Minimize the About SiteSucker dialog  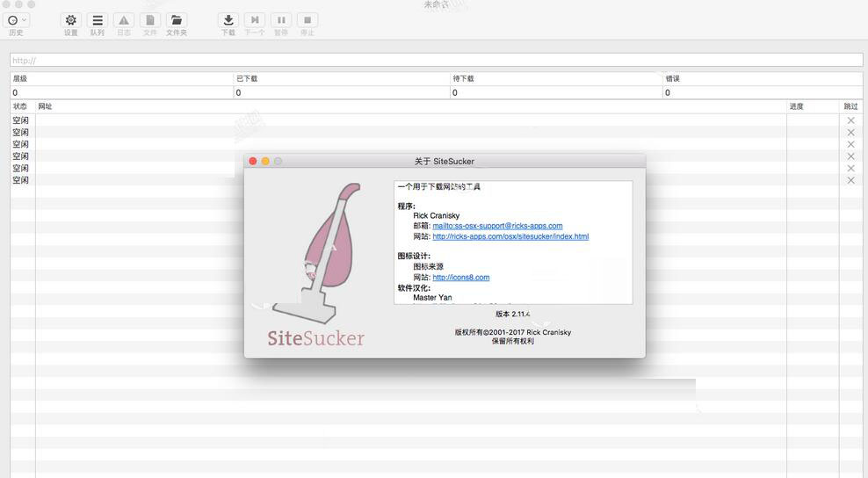point(265,161)
